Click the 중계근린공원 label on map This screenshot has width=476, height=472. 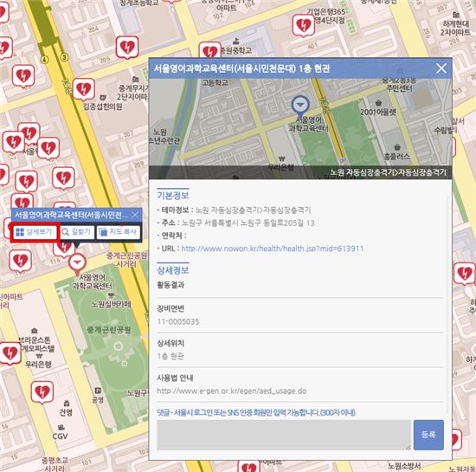pyautogui.click(x=109, y=330)
